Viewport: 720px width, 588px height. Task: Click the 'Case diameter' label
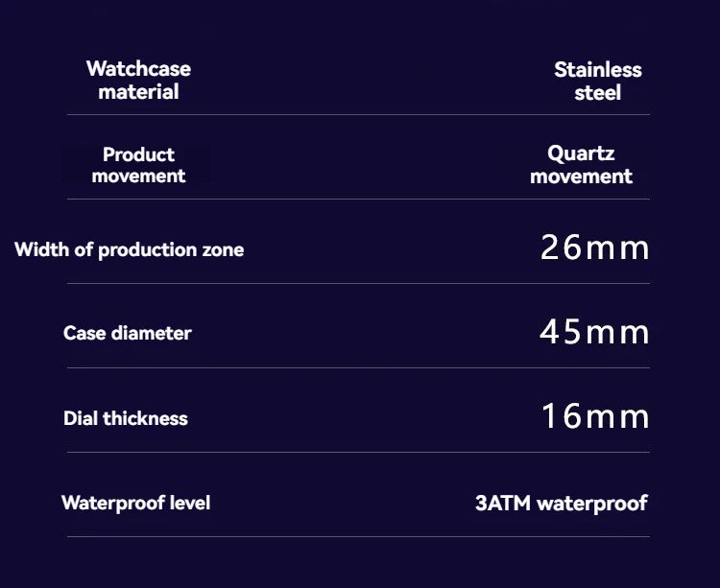[x=128, y=334]
